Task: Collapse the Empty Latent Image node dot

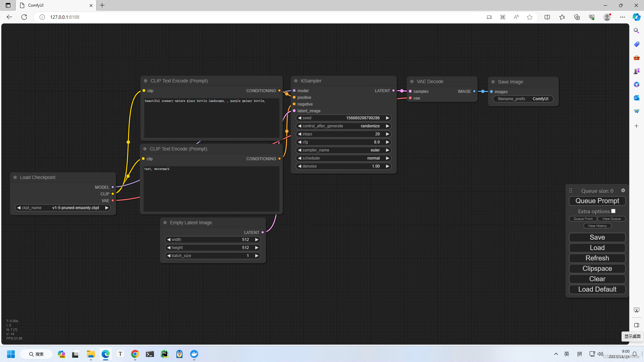Action: (165, 223)
